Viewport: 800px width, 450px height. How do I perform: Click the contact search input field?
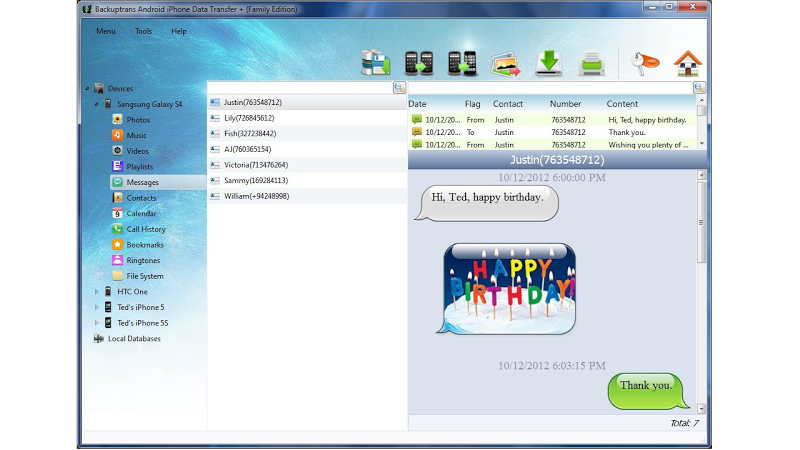[x=300, y=87]
